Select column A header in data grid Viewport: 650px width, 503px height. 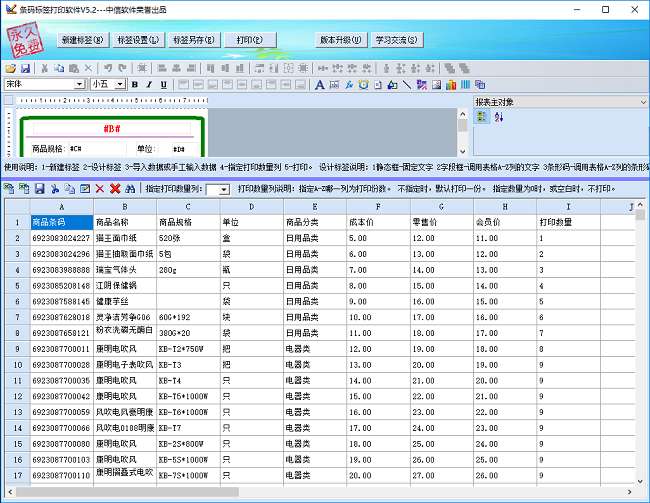click(x=62, y=207)
